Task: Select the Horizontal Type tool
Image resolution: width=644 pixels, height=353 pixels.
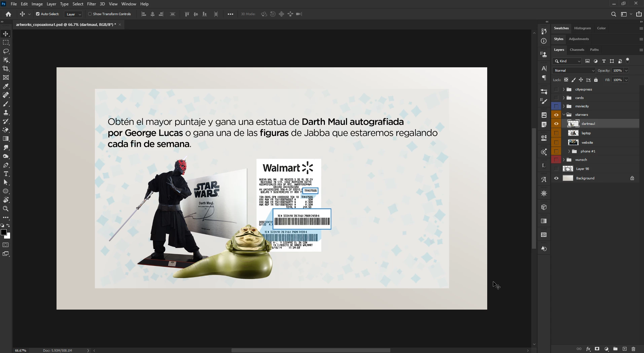Action: click(x=6, y=174)
